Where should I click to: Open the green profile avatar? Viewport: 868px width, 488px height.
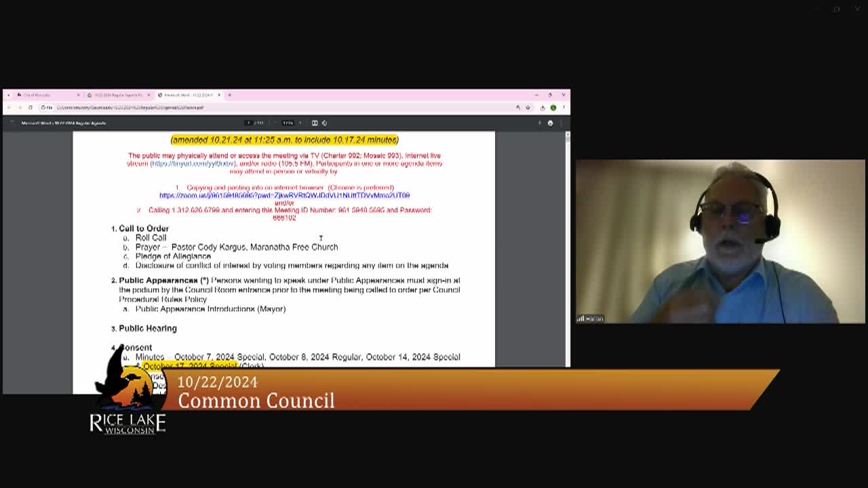click(553, 107)
